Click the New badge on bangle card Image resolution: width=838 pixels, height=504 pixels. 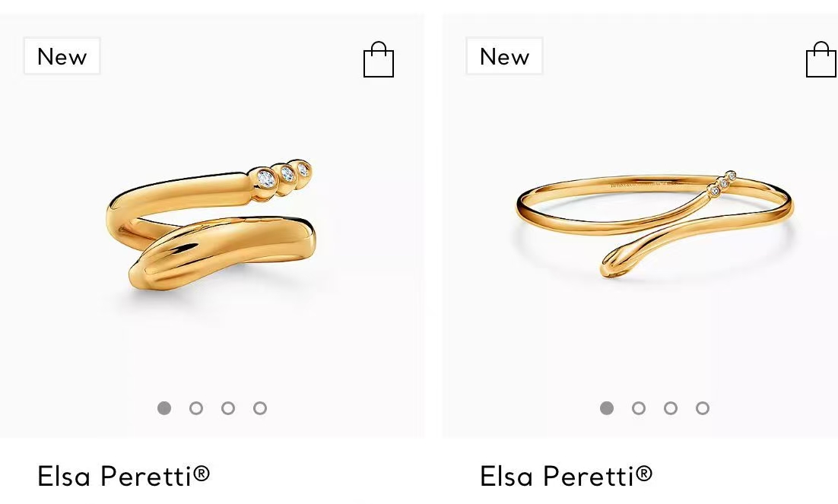pos(504,56)
